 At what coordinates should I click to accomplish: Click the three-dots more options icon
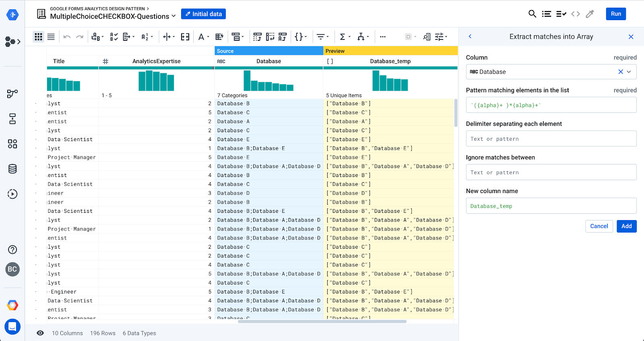tap(383, 37)
